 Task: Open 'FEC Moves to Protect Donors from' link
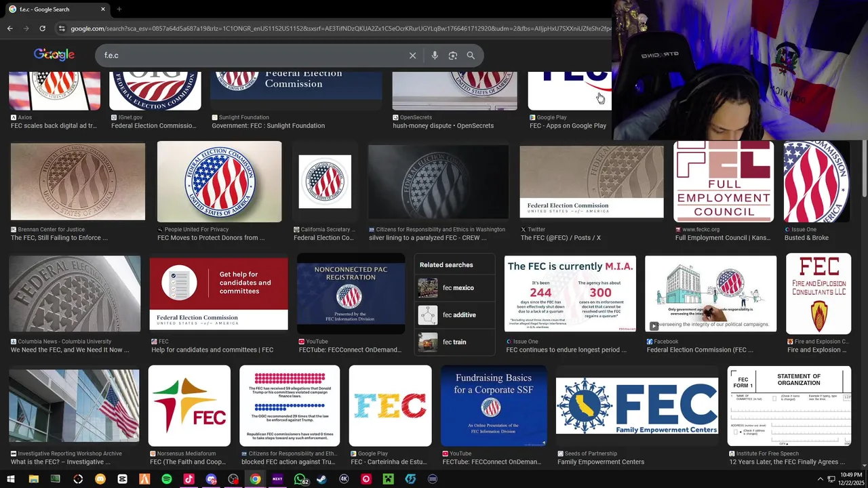tap(211, 238)
